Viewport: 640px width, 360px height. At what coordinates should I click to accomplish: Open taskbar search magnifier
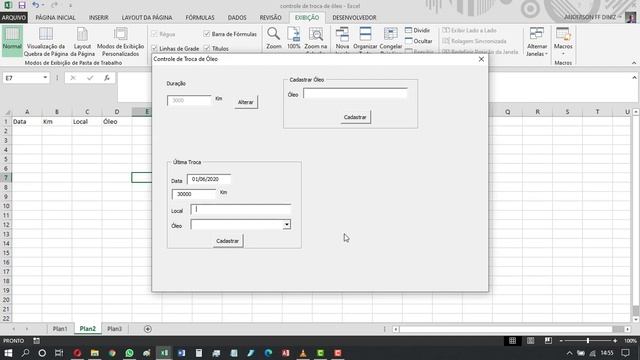point(25,353)
